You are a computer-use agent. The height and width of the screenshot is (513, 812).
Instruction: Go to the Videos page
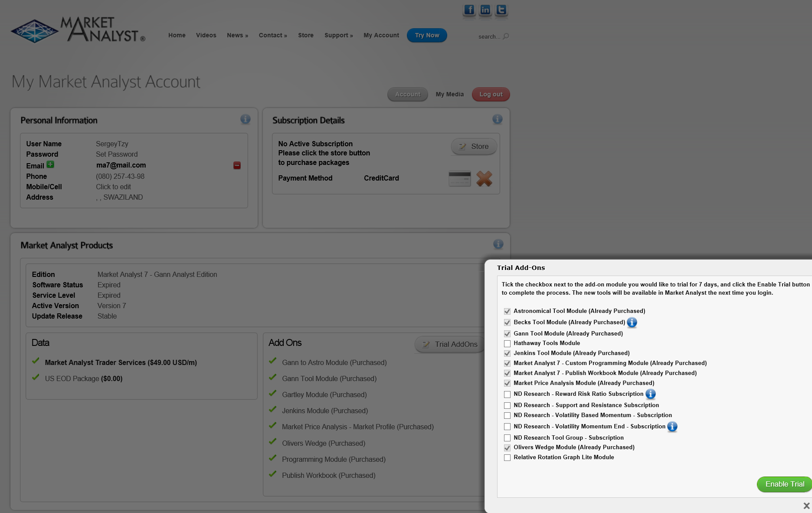point(206,35)
